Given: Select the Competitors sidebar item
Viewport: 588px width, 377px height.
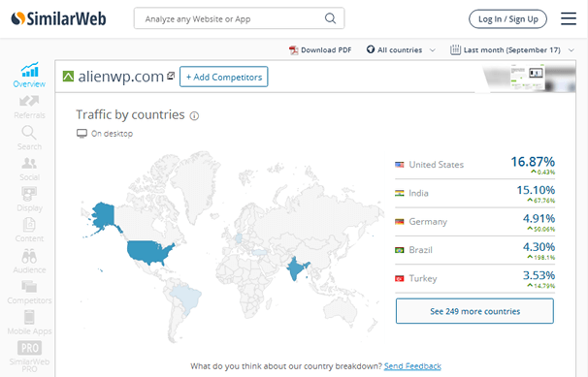Looking at the screenshot, I should (29, 292).
